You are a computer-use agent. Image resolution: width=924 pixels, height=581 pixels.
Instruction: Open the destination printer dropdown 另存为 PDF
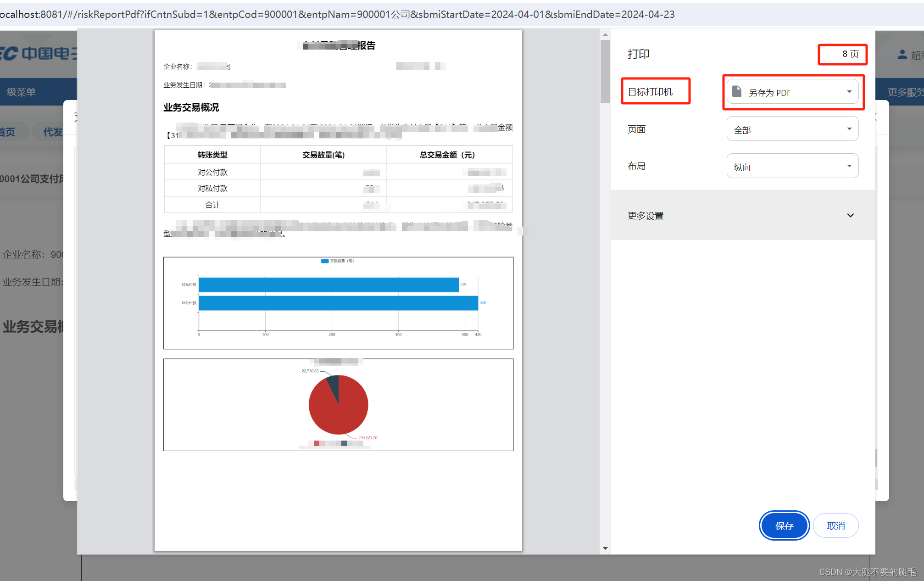[x=792, y=92]
